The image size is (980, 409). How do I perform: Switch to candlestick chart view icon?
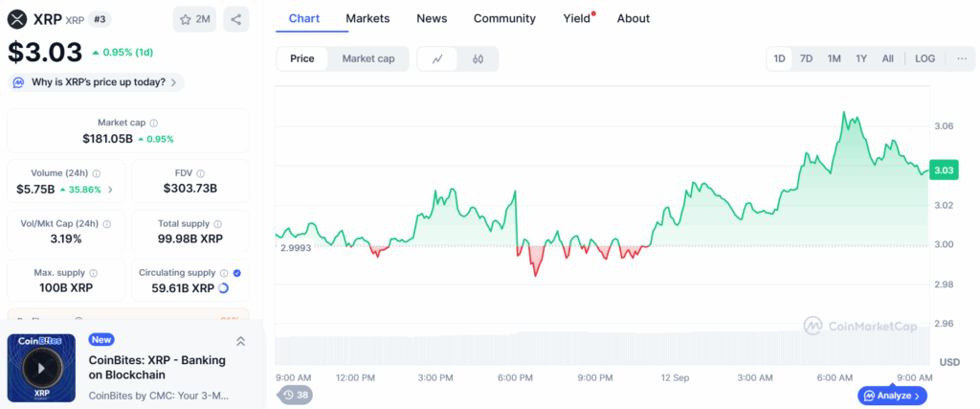(x=478, y=58)
